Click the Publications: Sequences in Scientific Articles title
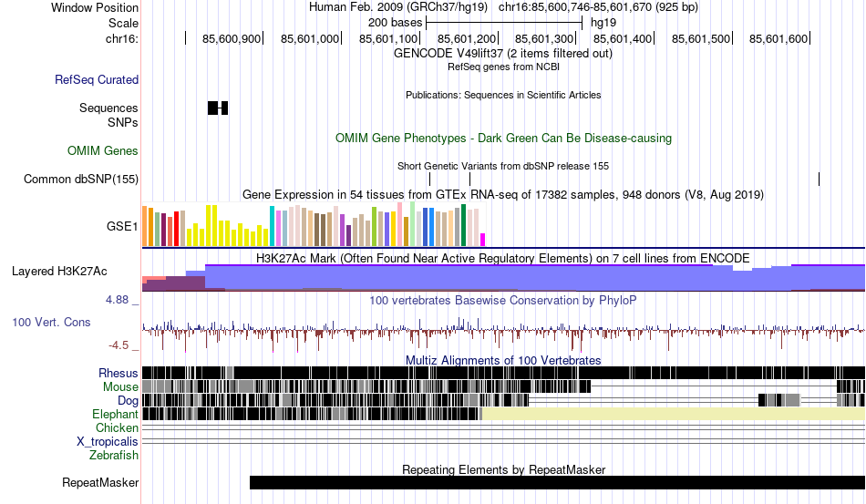This screenshot has width=866, height=504. click(x=503, y=95)
